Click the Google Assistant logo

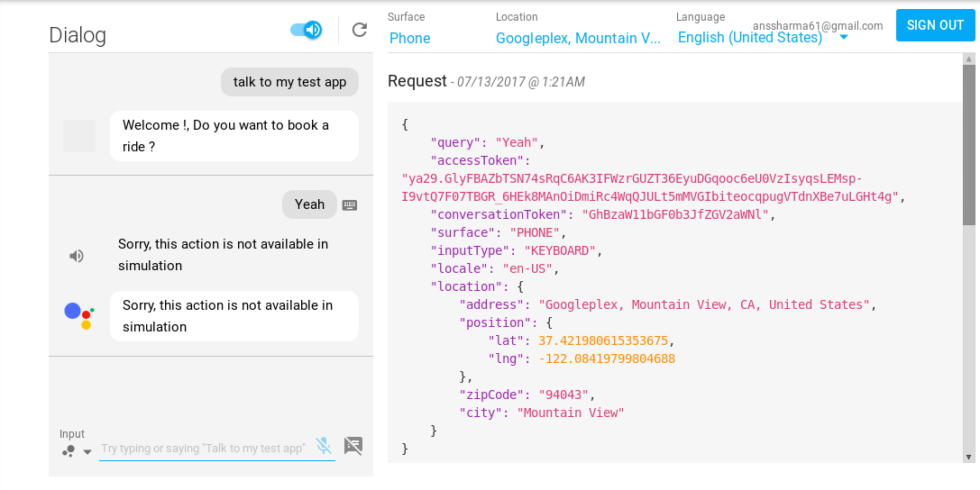79,315
